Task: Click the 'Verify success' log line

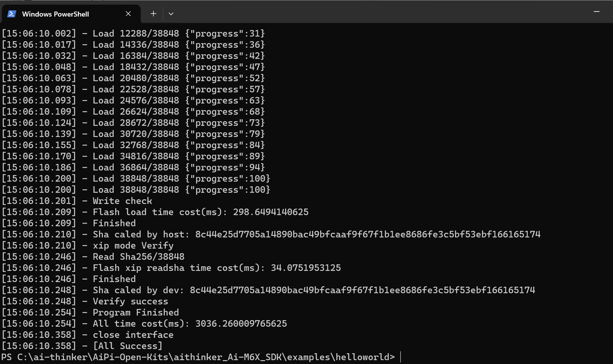Action: point(130,301)
